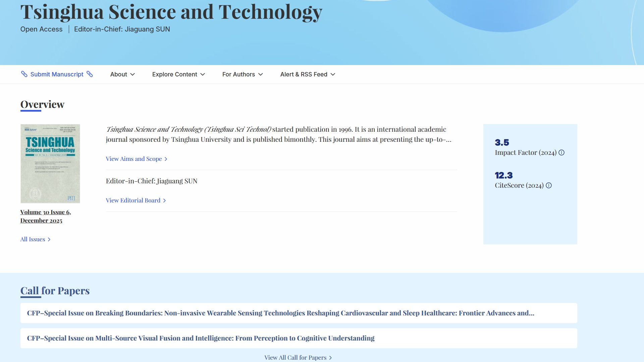The height and width of the screenshot is (362, 644).
Task: Open CiteScore info icon
Action: (549, 185)
